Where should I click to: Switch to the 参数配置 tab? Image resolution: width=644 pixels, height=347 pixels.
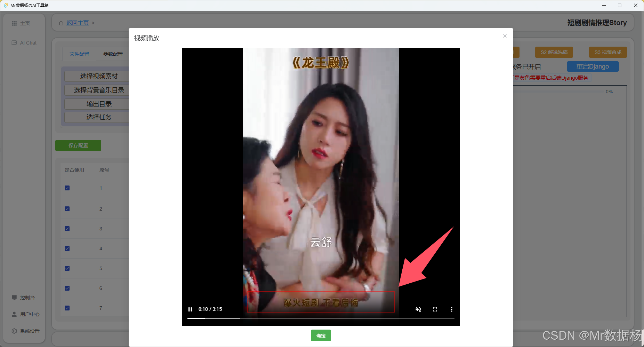point(113,54)
